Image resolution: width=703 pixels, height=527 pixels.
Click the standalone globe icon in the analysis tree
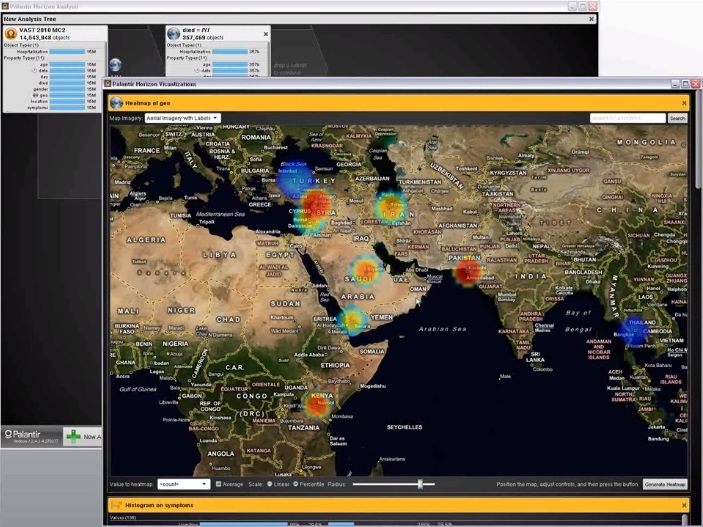tap(115, 65)
